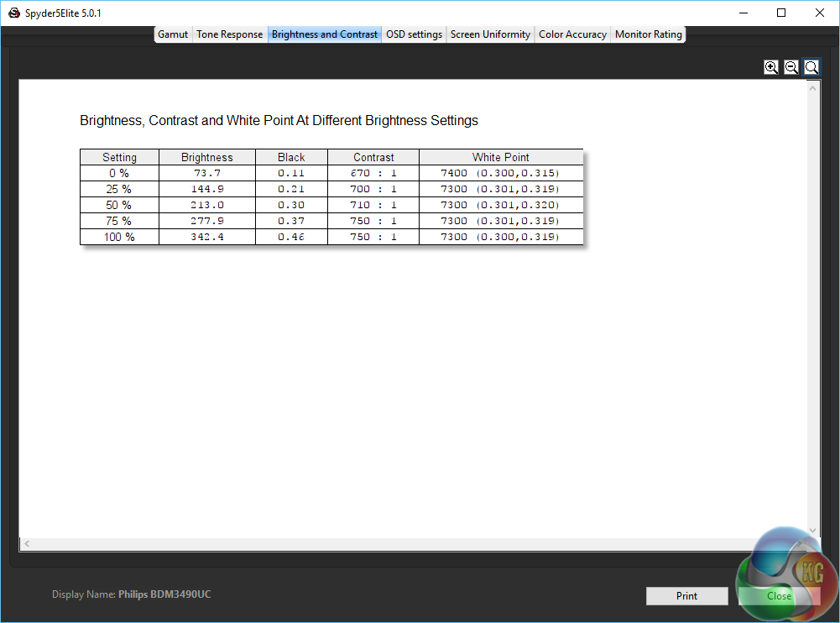Image resolution: width=840 pixels, height=623 pixels.
Task: Click the Setting column header
Action: pos(119,157)
